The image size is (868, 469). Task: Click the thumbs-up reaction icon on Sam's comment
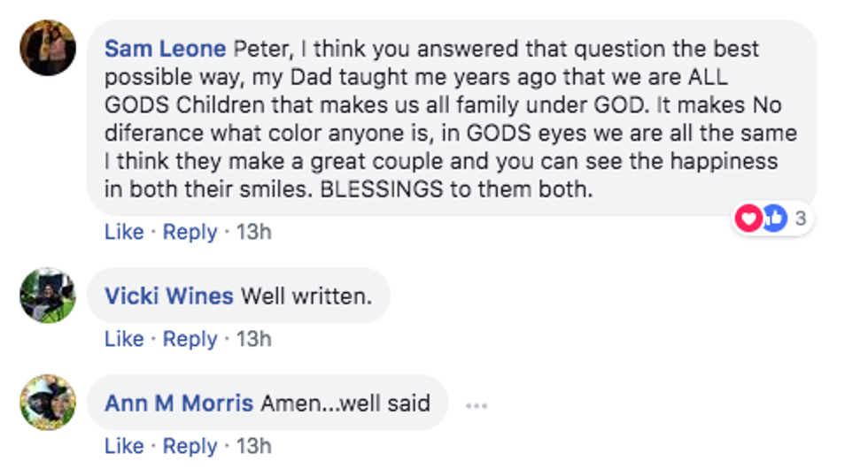click(x=774, y=218)
